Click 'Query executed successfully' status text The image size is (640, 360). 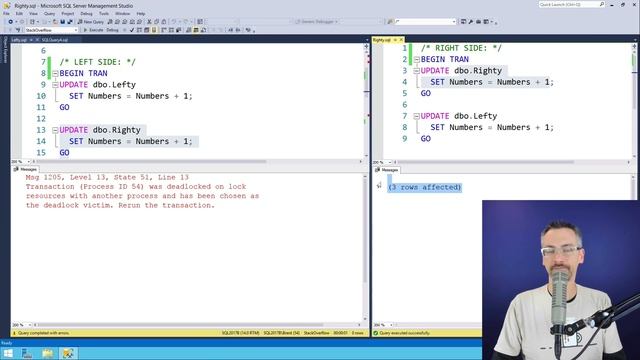pyautogui.click(x=404, y=333)
